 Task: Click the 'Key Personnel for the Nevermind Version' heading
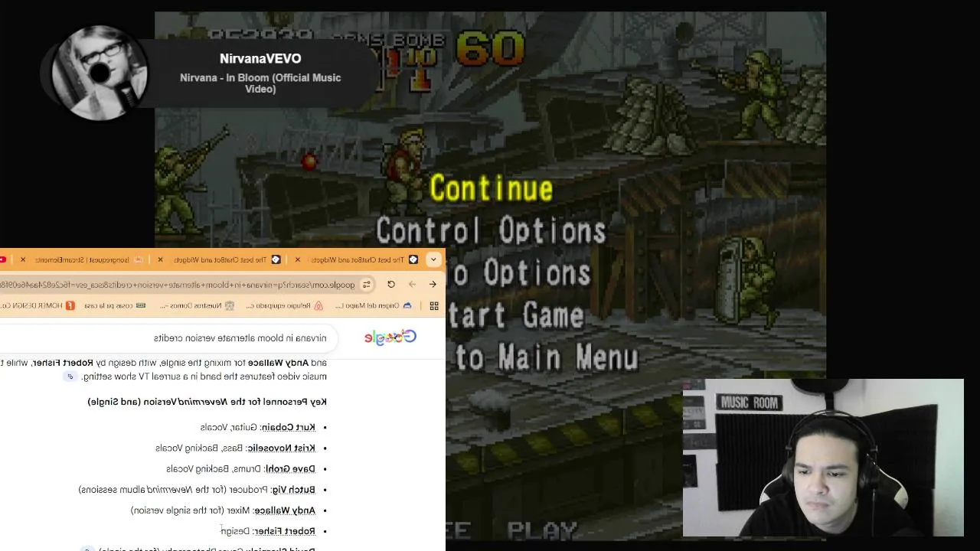click(x=207, y=402)
